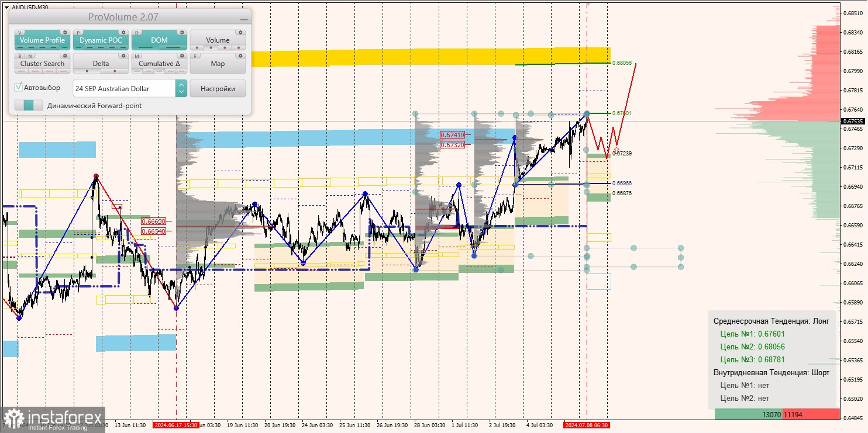
Task: Click the green 13070 volume bar
Action: coord(749,414)
